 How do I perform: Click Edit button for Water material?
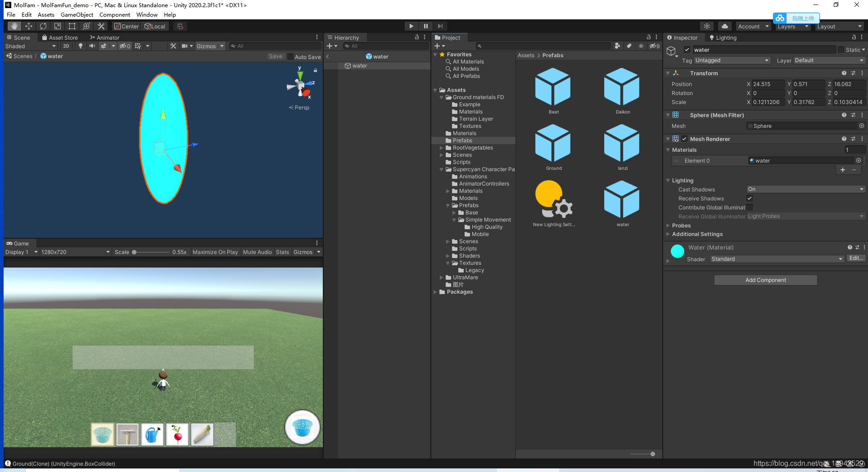click(x=856, y=259)
